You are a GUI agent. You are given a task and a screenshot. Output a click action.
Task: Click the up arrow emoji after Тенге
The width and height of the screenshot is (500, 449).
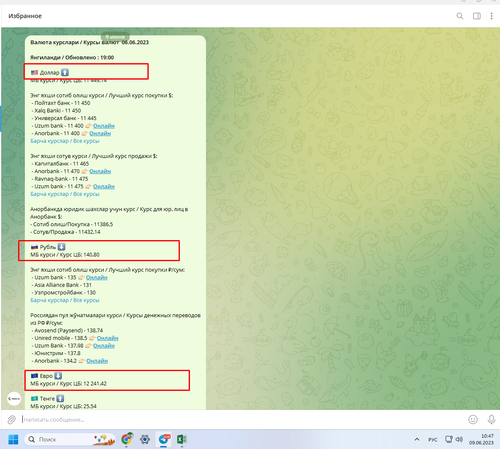[60, 398]
